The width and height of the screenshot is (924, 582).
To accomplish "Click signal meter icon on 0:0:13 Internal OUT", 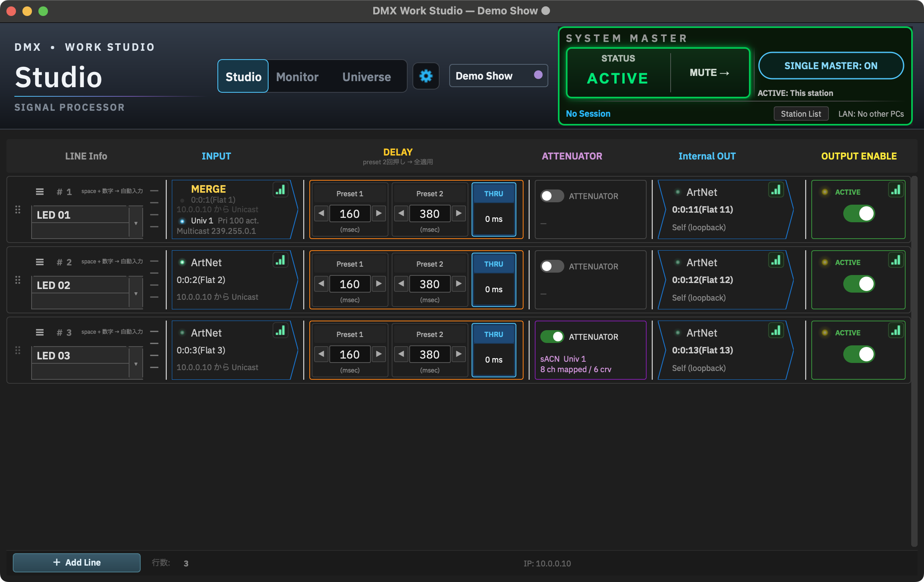I will tap(776, 331).
